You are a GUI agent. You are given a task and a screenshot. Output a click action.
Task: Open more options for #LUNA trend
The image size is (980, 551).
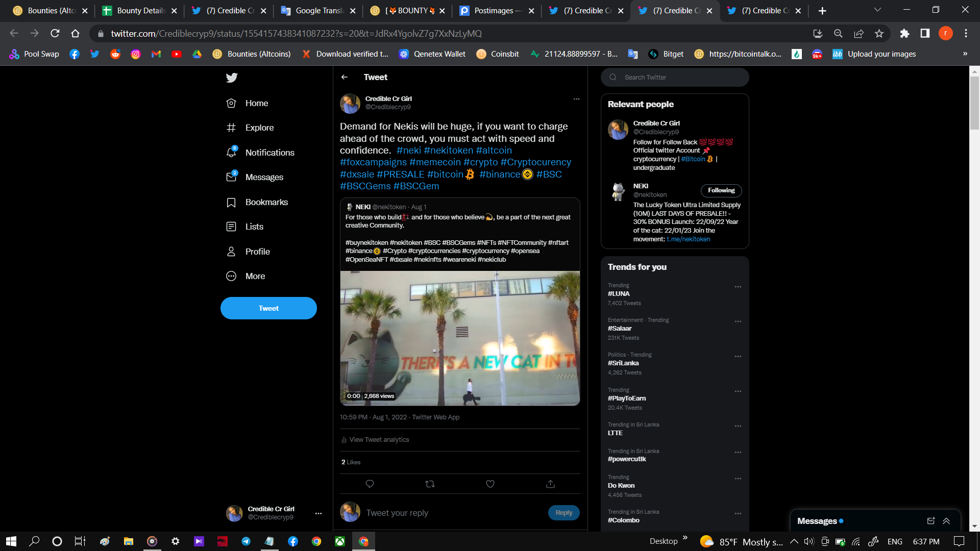coord(738,287)
